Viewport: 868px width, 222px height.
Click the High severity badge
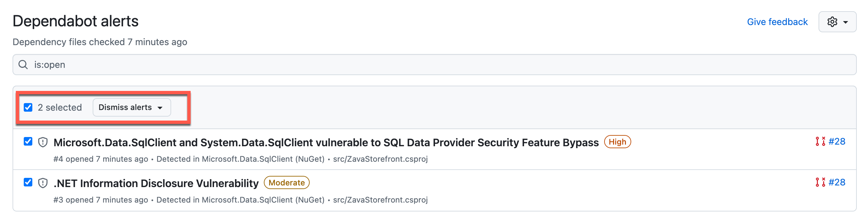point(617,142)
